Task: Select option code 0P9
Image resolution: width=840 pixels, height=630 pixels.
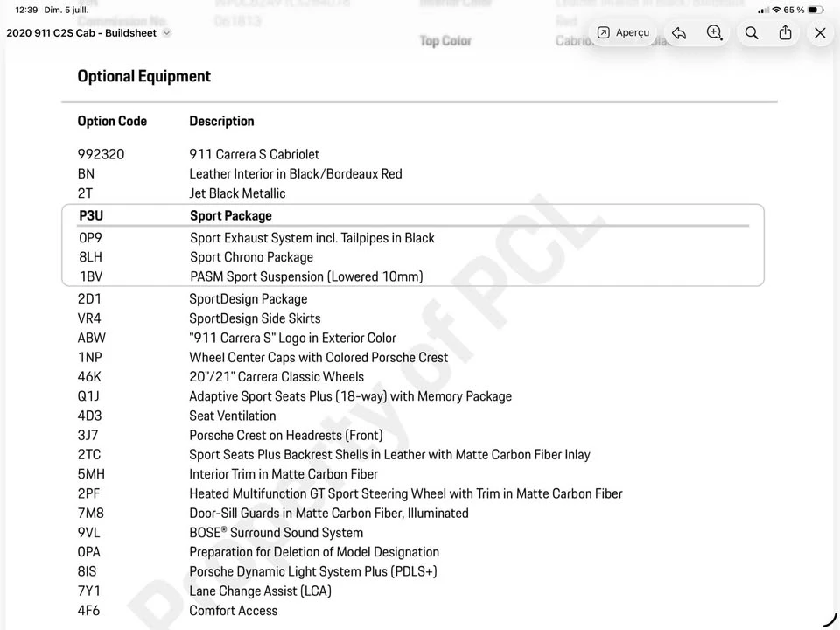Action: pos(90,238)
